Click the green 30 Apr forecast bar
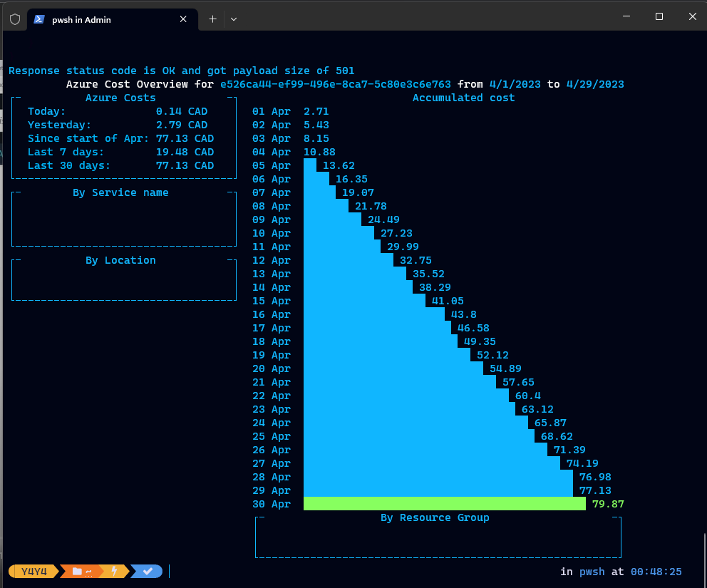This screenshot has height=588, width=707. [x=445, y=504]
